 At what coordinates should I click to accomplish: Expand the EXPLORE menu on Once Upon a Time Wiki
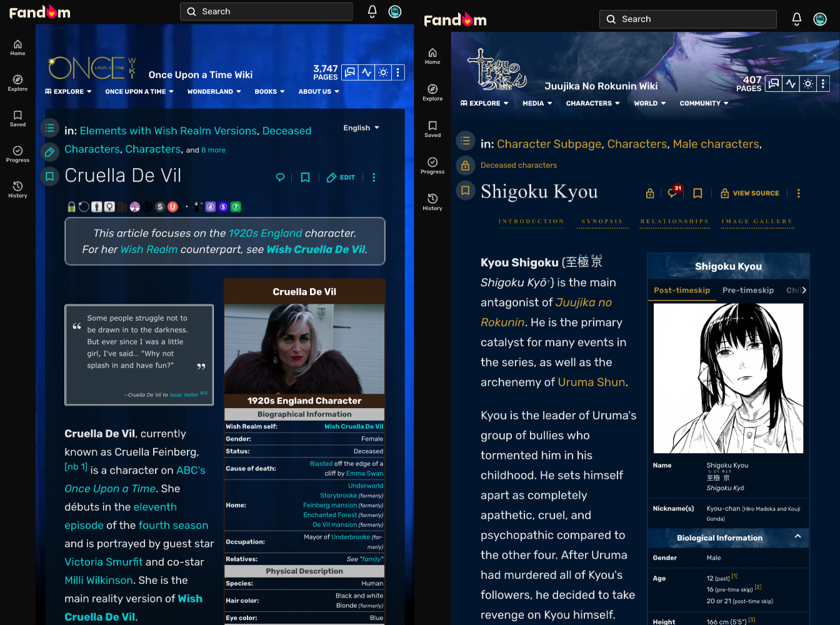[x=69, y=92]
